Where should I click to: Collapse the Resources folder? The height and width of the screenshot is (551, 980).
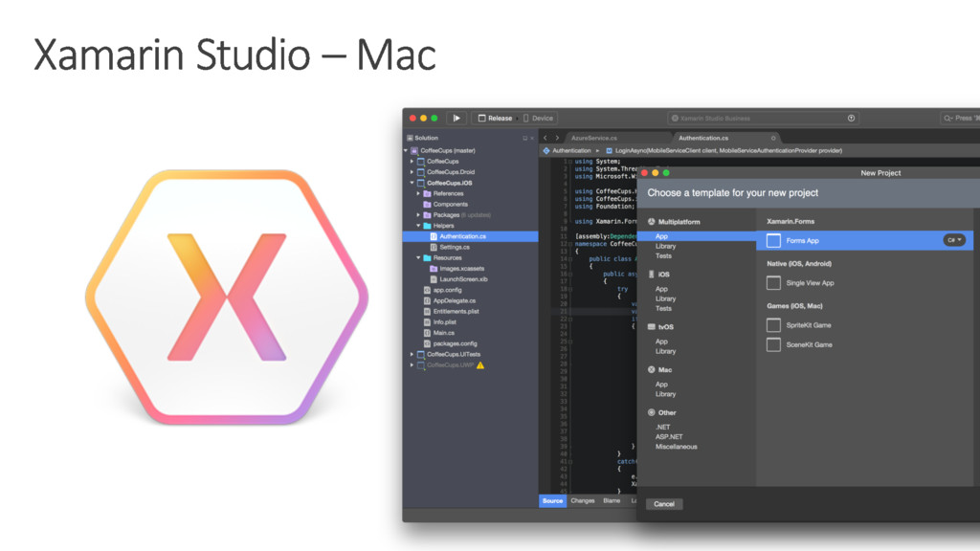(419, 257)
